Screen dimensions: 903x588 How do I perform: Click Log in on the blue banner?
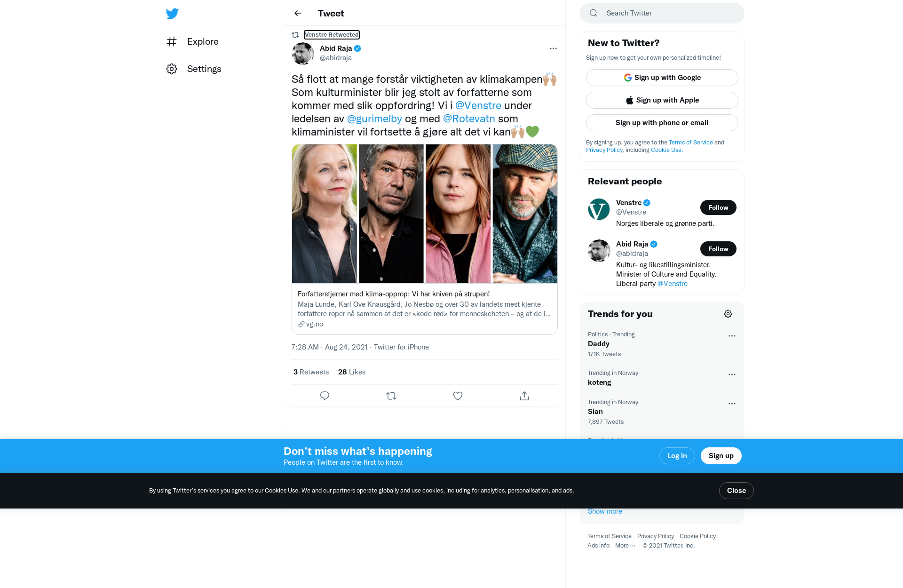coord(677,456)
